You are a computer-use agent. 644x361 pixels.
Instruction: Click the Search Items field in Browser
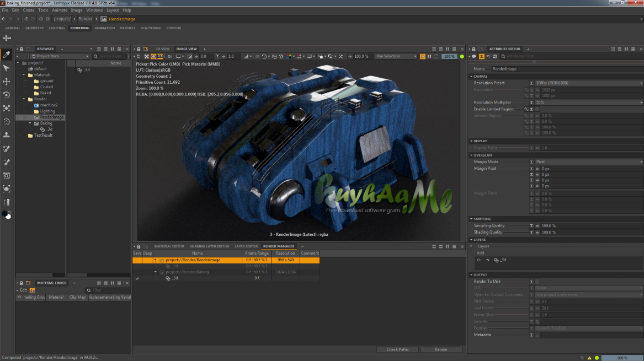(x=111, y=56)
